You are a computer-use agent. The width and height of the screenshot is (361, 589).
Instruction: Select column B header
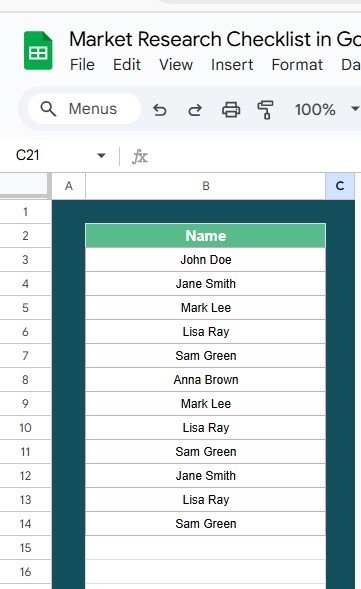[x=205, y=186]
